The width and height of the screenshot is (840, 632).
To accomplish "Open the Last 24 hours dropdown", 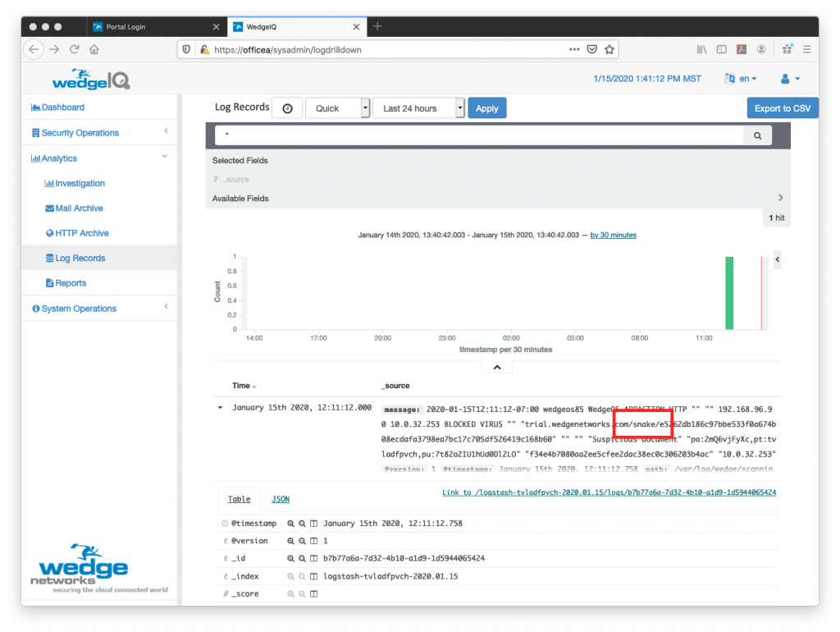I will [x=418, y=108].
